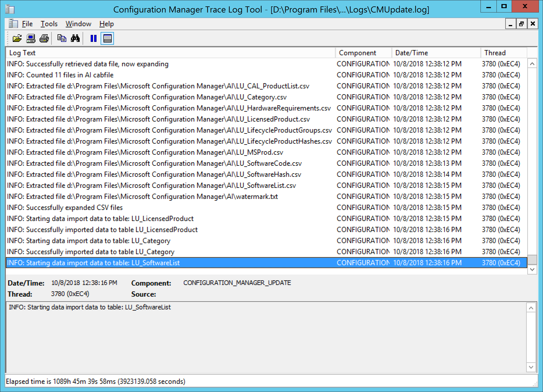
Task: Open the File menu
Action: 27,24
